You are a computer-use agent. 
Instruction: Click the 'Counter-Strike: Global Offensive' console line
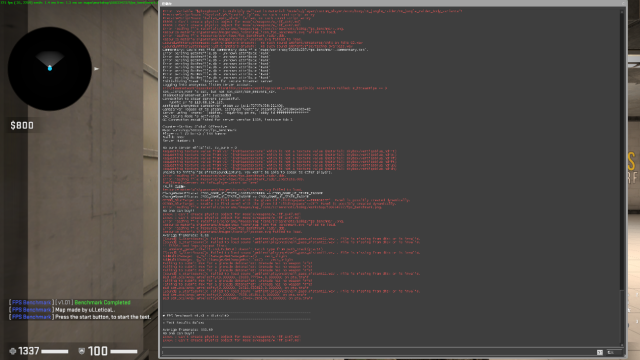[x=195, y=127]
